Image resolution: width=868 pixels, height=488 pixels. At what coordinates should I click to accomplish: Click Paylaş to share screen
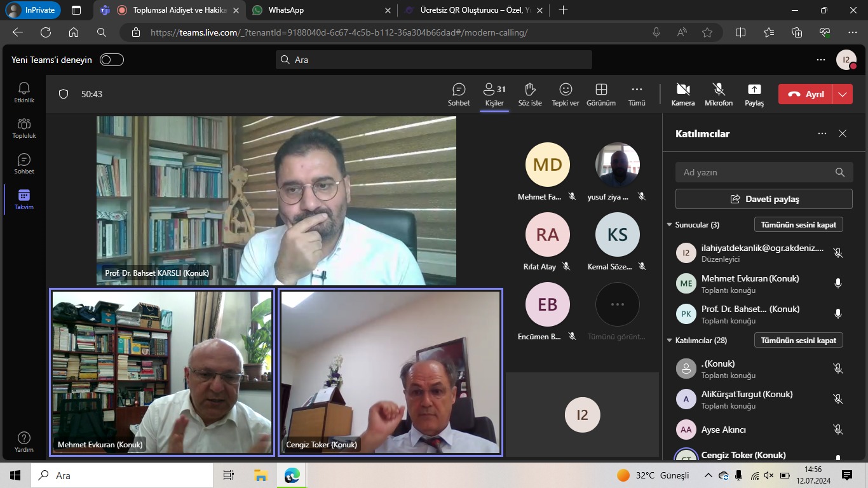(754, 94)
